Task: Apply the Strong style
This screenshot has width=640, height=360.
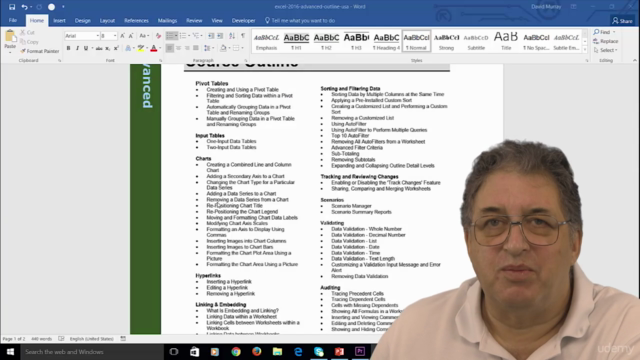Action: pos(446,41)
